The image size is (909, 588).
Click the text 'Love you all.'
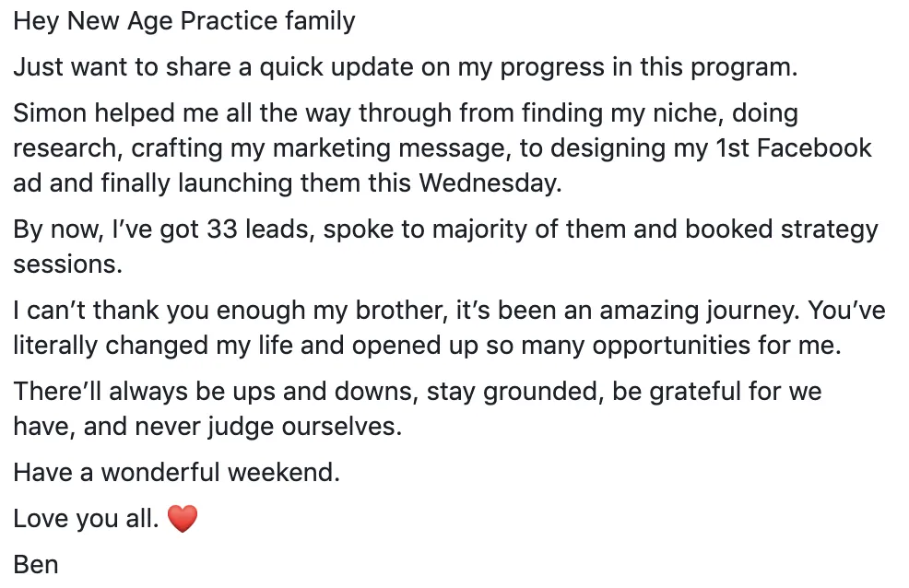click(86, 519)
